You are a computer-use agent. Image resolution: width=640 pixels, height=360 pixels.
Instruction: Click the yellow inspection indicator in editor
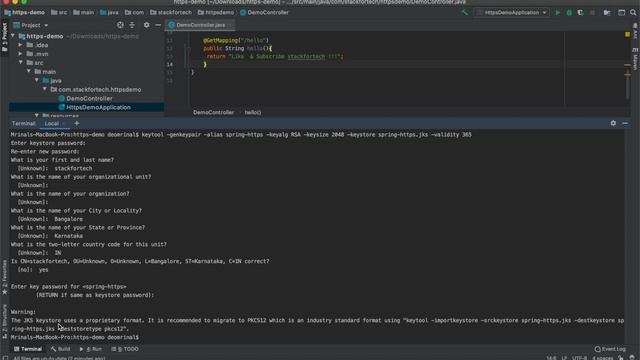[627, 35]
